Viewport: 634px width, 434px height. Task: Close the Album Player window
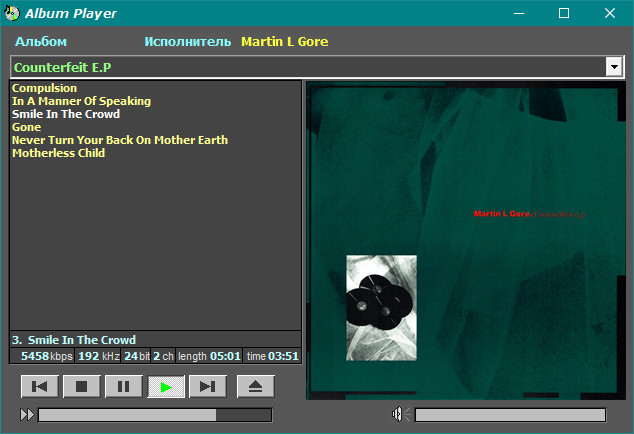click(x=610, y=13)
